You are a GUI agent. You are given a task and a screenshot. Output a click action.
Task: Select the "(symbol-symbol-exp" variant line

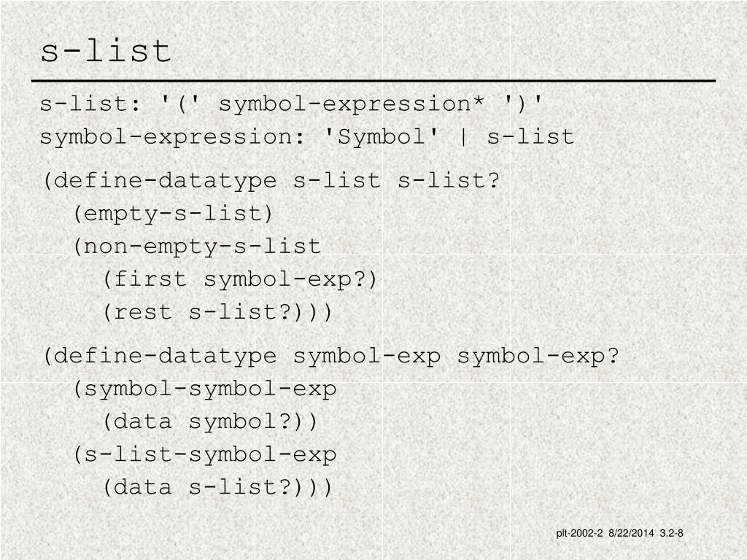205,389
